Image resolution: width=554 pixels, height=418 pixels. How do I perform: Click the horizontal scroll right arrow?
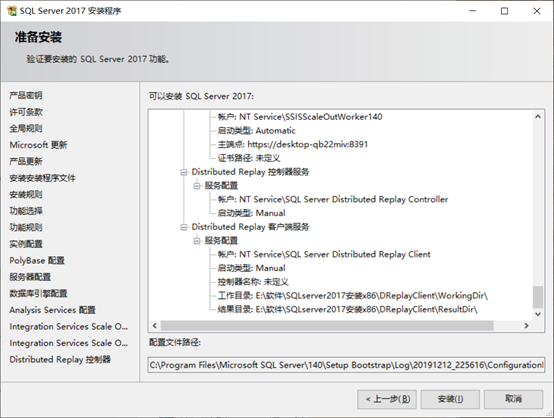coord(526,325)
